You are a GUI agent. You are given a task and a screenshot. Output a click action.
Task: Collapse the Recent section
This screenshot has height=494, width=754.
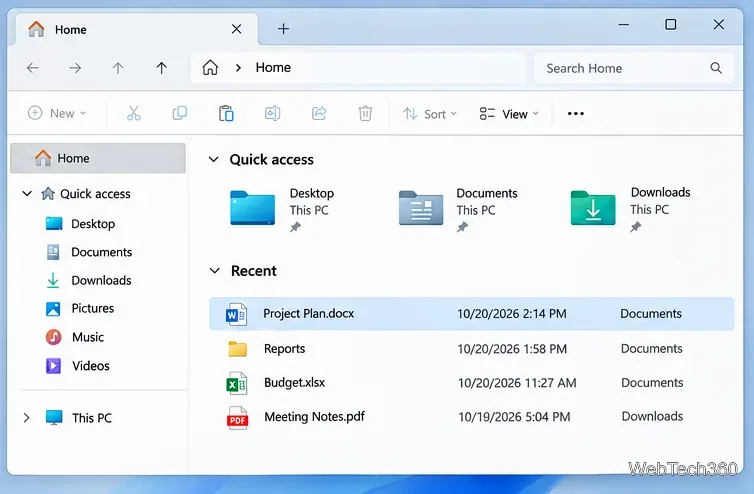click(214, 271)
